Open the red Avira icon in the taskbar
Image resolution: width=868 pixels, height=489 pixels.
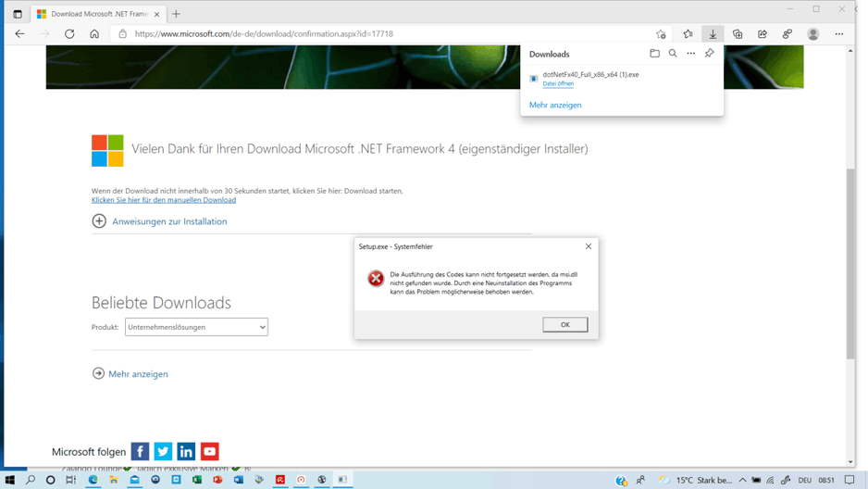coord(280,480)
